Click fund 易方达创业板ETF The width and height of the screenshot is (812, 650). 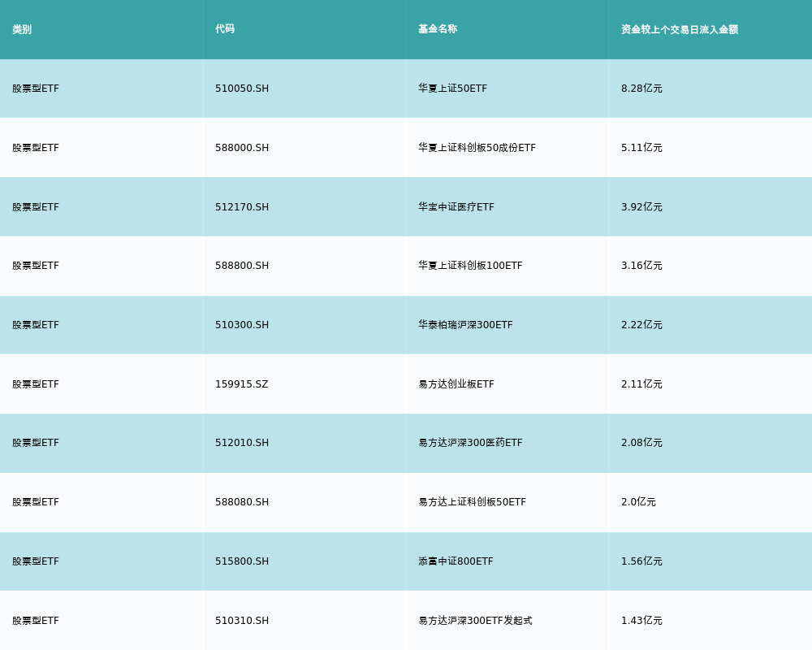point(456,384)
